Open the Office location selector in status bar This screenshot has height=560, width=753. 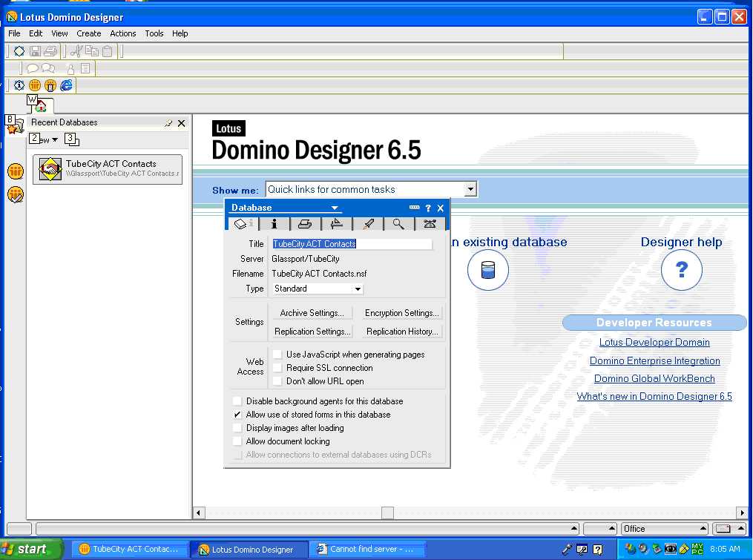coord(664,529)
